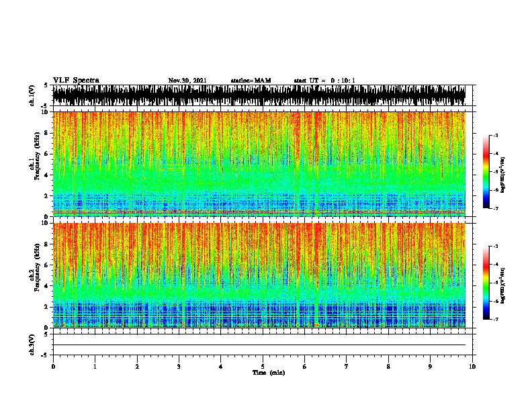The image size is (532, 411).
Task: Click the time axis tick "10"
Action: click(x=472, y=367)
